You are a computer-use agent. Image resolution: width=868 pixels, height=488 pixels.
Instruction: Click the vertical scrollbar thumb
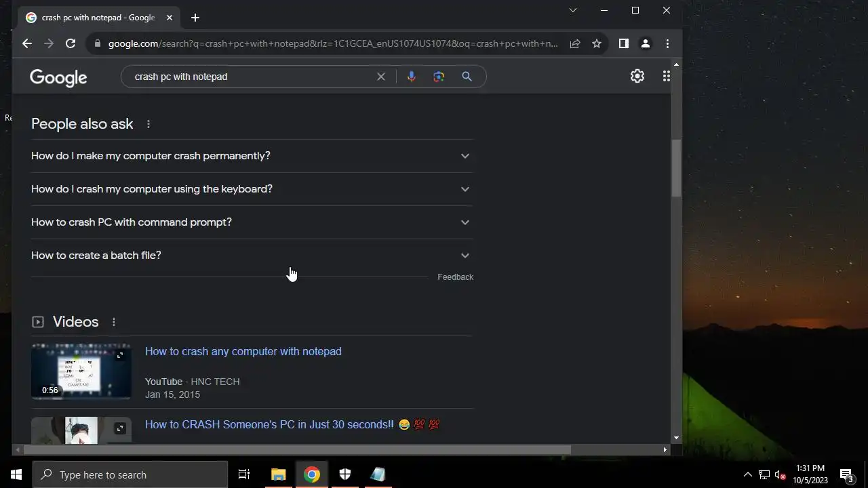(676, 168)
